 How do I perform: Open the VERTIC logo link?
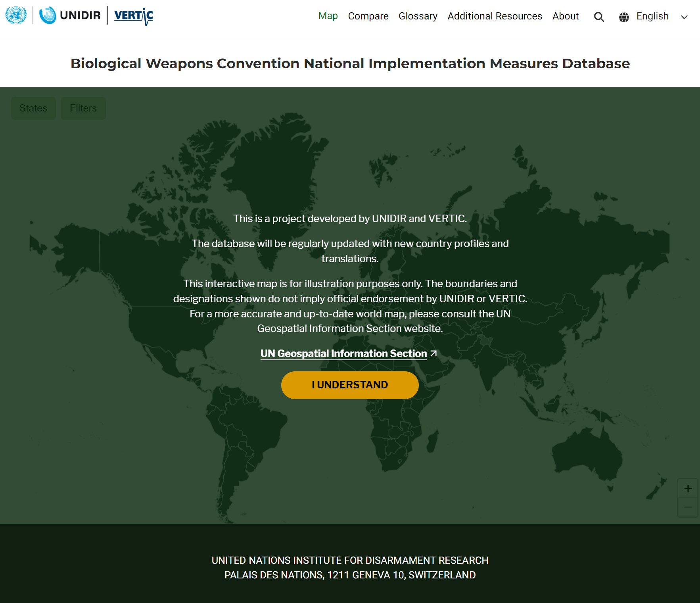(134, 16)
